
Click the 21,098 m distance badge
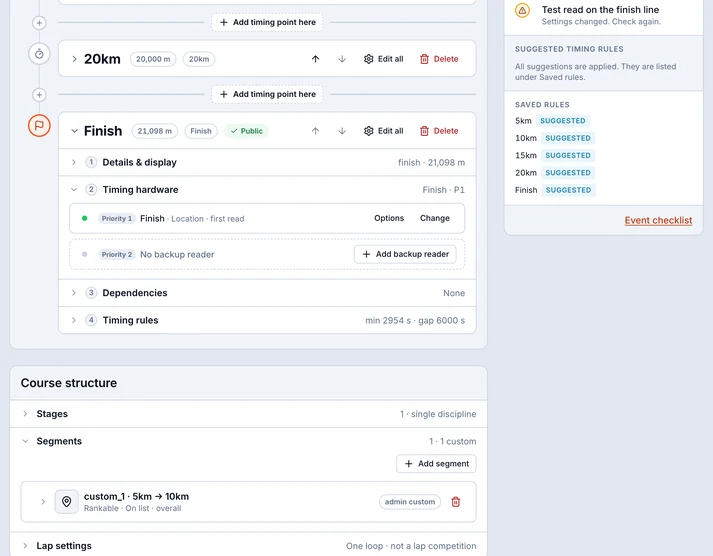155,131
